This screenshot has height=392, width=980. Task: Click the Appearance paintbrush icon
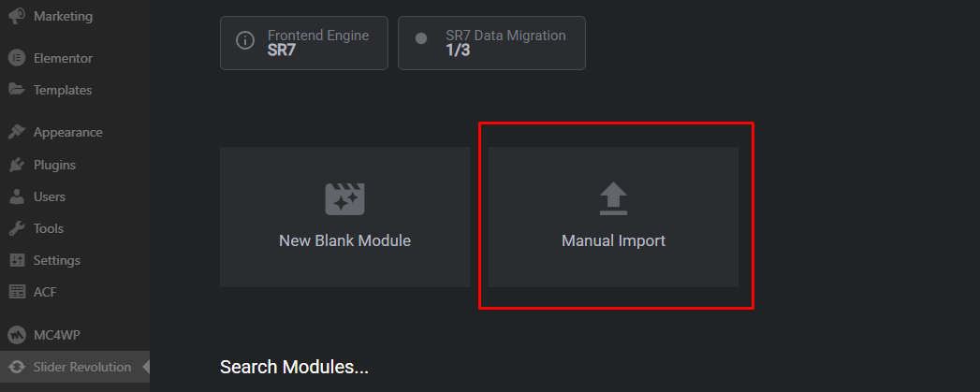click(x=16, y=132)
